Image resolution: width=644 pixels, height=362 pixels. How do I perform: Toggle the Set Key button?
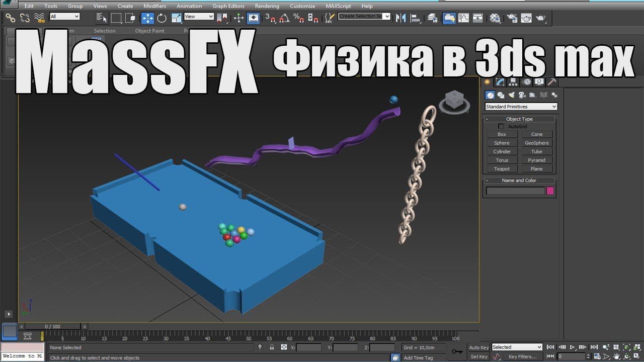(x=478, y=356)
